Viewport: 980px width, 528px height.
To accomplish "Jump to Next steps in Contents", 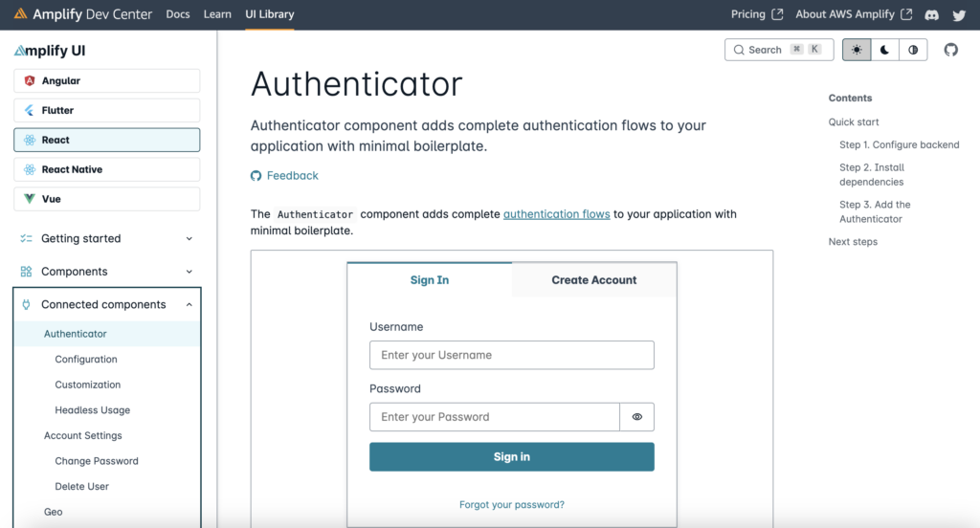I will pos(853,242).
